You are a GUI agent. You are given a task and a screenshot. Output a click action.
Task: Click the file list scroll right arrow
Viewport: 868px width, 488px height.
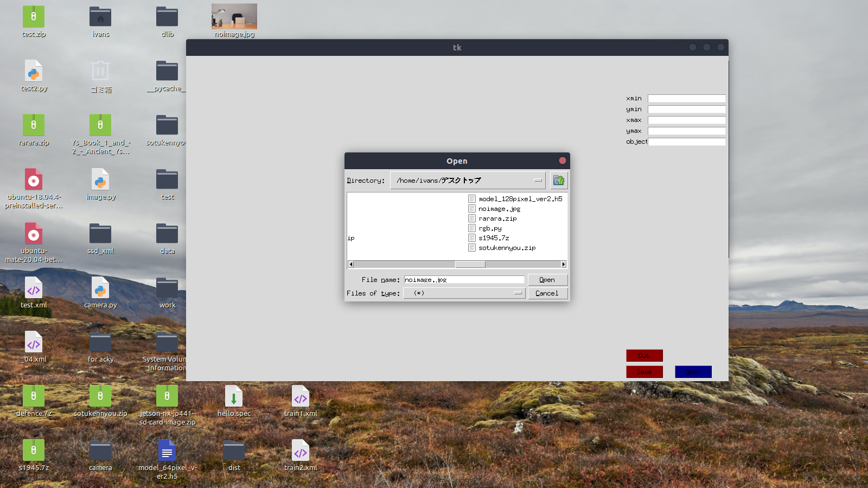(x=564, y=265)
